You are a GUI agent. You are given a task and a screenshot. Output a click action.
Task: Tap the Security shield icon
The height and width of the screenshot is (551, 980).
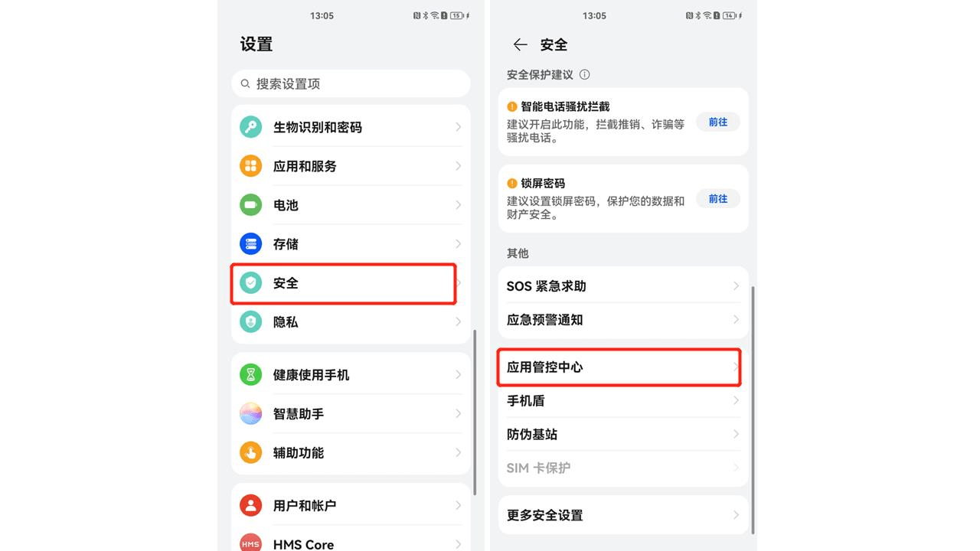point(250,283)
